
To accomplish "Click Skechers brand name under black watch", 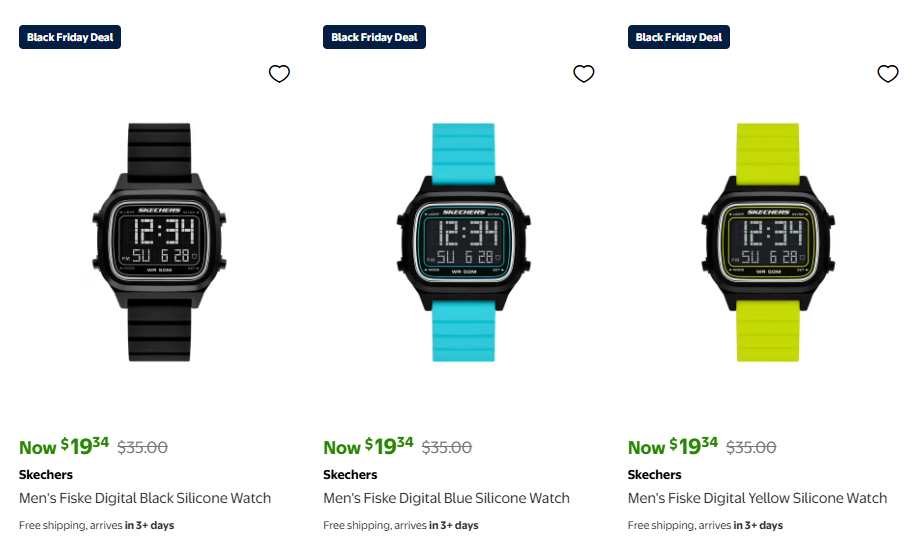I will [x=46, y=474].
